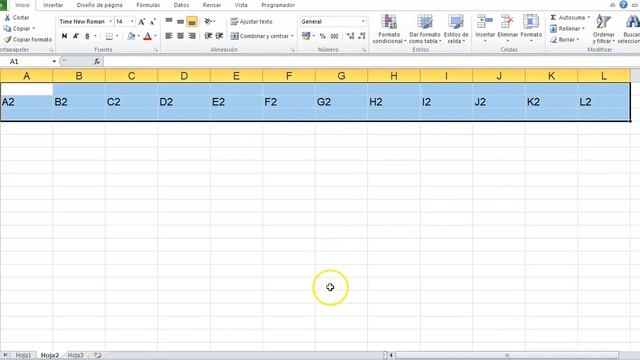Screen dimensions: 640x360
Task: Open Fuente dialog launcher
Action: pyautogui.click(x=156, y=50)
